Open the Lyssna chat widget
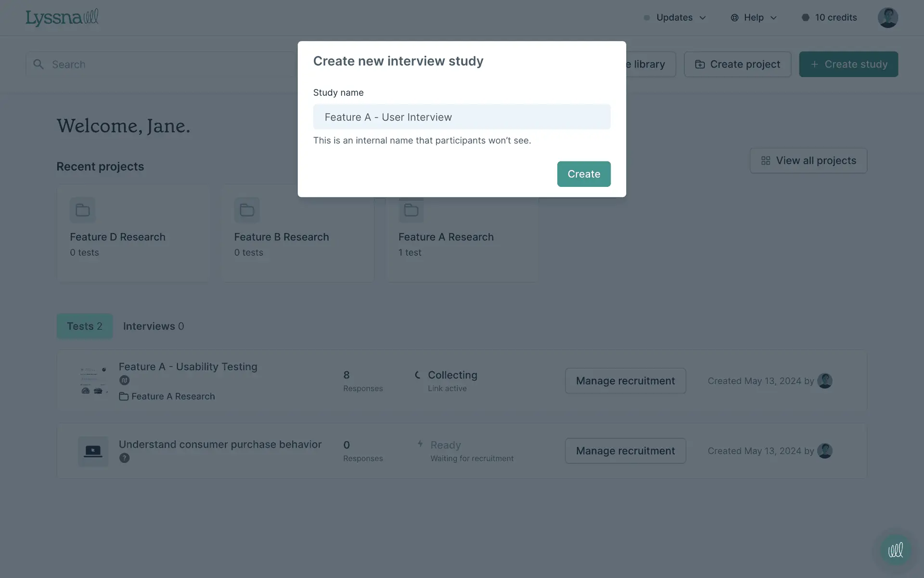The image size is (924, 578). coord(895,550)
